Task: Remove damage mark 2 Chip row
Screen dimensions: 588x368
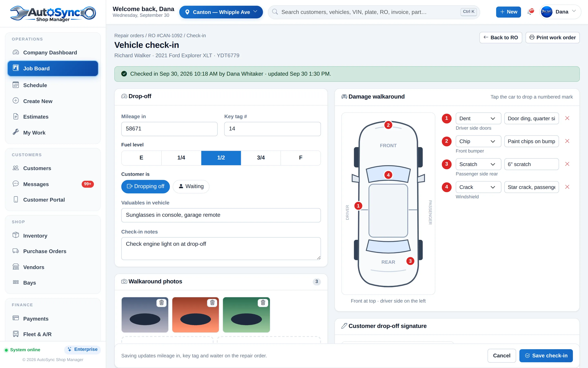Action: (x=567, y=141)
